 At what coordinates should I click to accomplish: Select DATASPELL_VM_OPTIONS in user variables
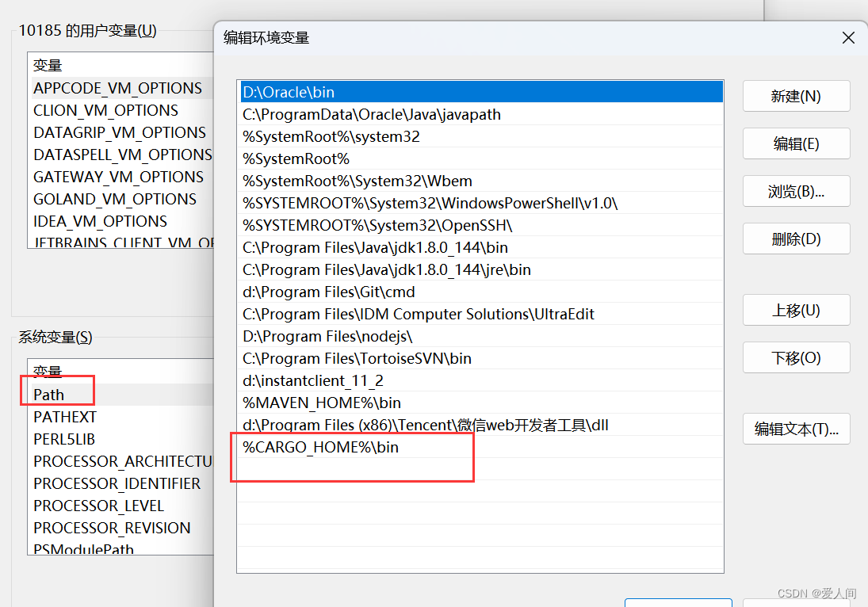click(122, 155)
